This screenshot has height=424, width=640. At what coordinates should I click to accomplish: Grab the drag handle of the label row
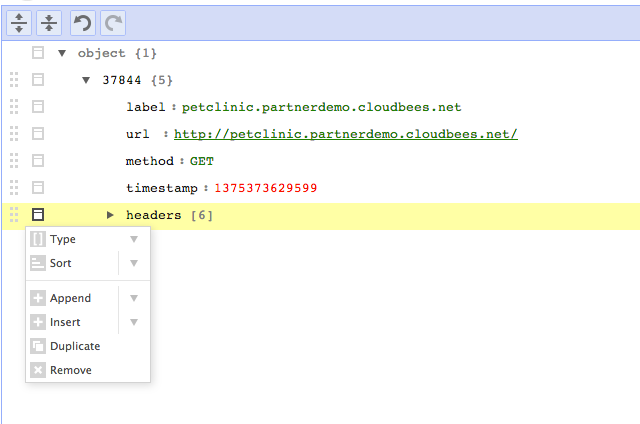click(14, 107)
